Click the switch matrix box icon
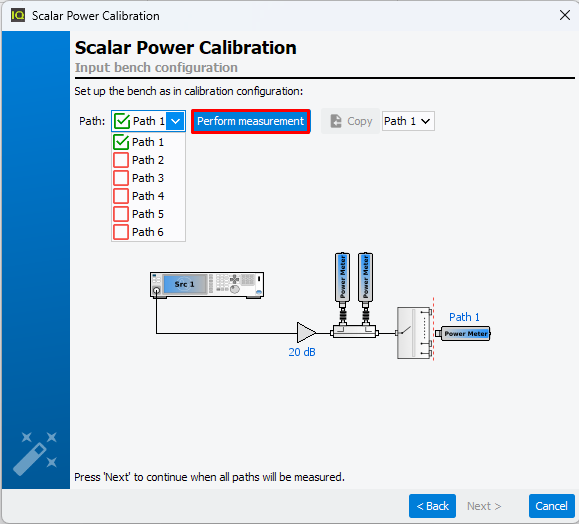The height and width of the screenshot is (524, 579). (x=414, y=333)
